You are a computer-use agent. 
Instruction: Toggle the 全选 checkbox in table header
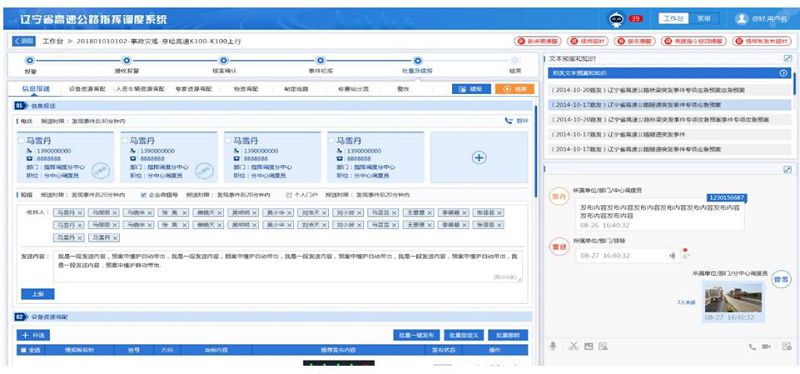(23, 350)
